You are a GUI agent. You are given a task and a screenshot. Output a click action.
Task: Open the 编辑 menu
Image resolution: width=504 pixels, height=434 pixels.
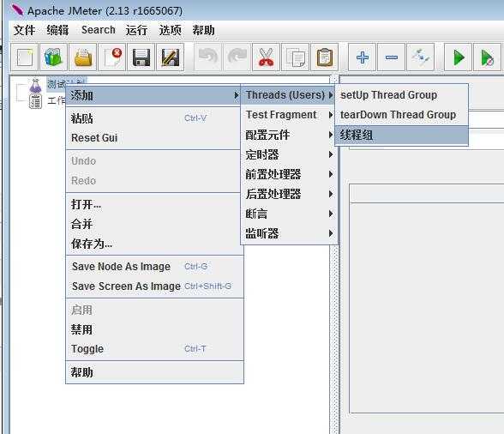[58, 30]
